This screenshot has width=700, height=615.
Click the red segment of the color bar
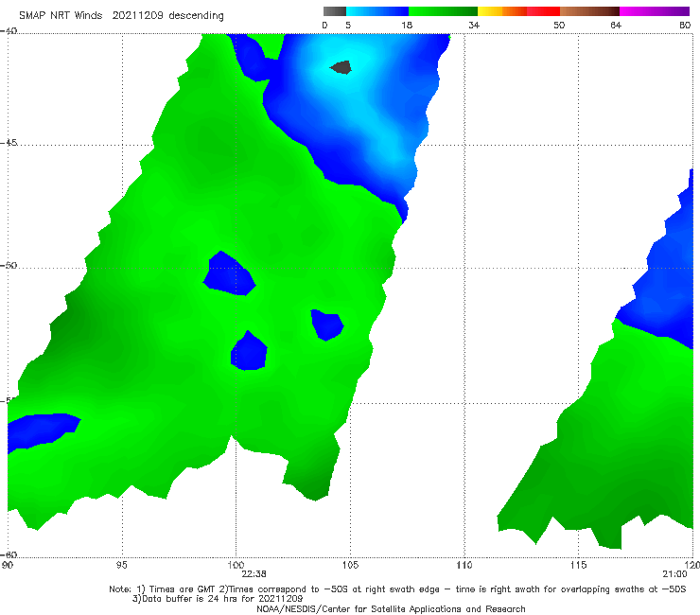pos(543,11)
